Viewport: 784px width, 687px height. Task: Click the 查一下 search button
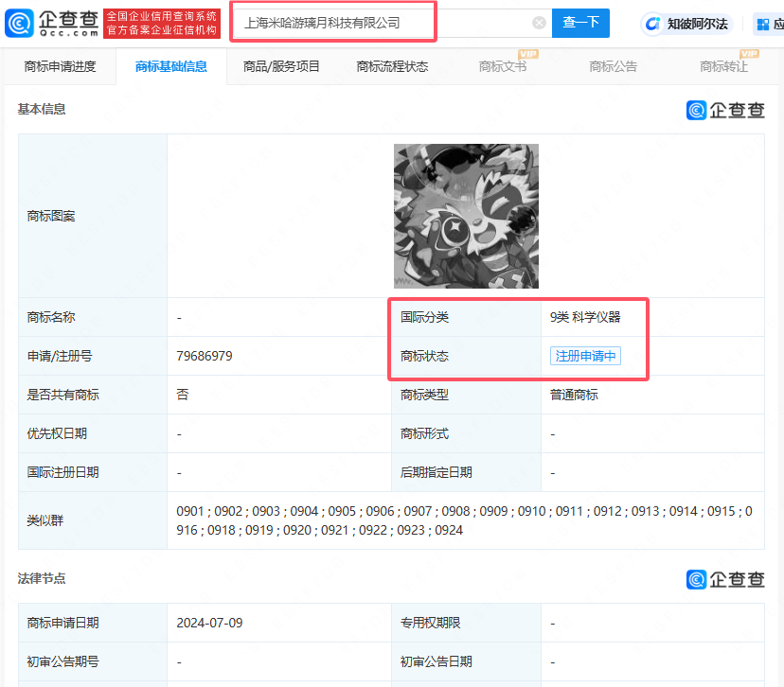[x=580, y=23]
